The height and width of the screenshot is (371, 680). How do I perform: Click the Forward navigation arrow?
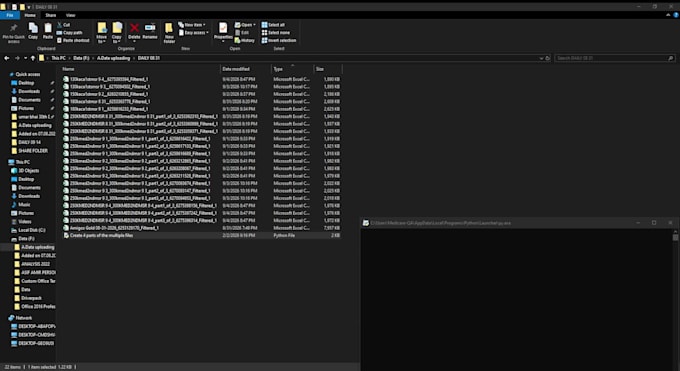tap(17, 58)
